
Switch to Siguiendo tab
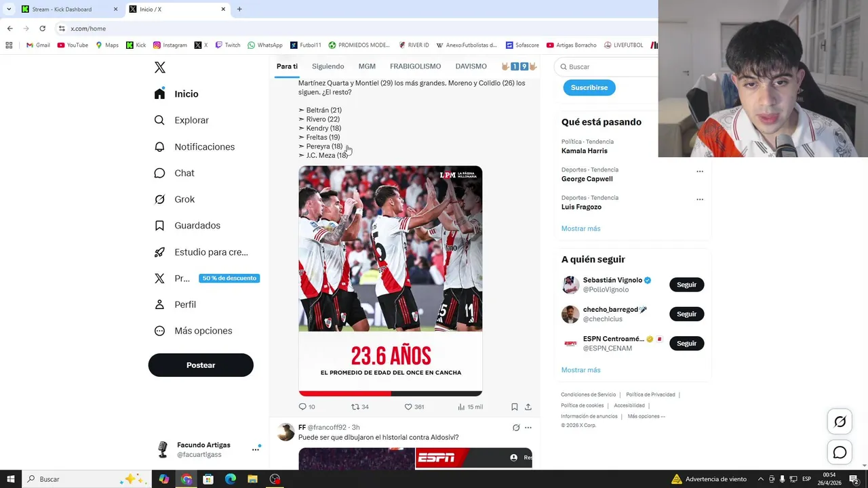pyautogui.click(x=328, y=66)
